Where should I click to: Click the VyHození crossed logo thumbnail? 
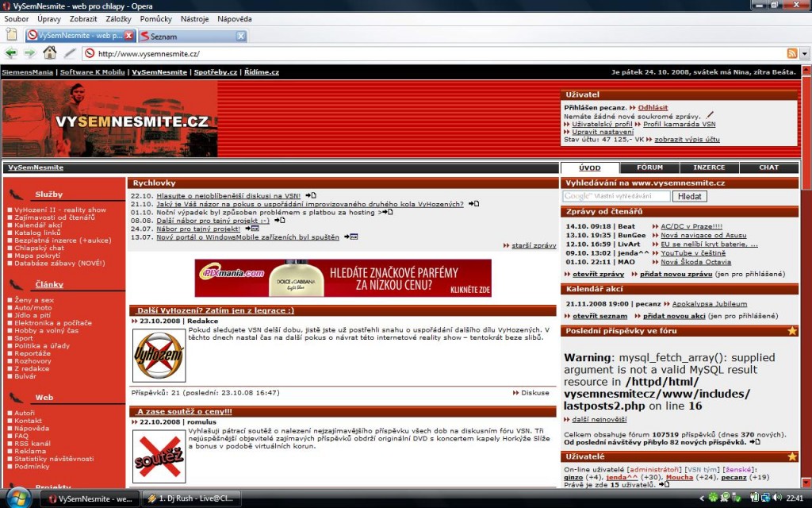[159, 355]
